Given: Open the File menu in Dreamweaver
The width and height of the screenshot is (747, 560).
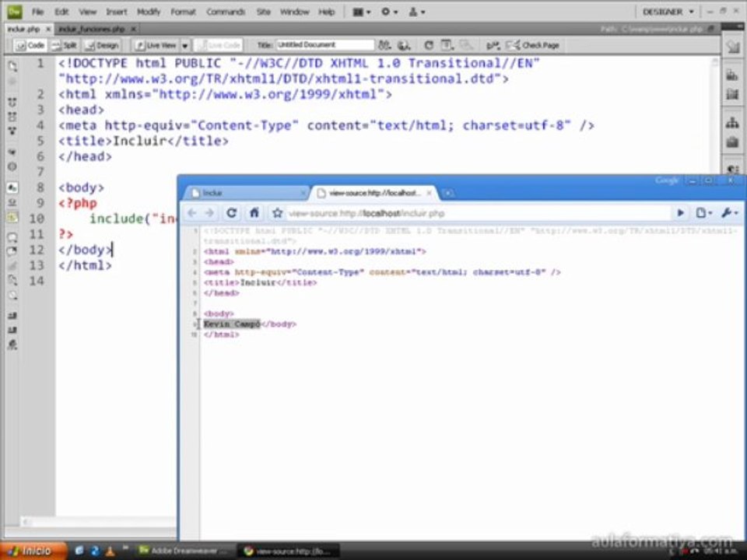Looking at the screenshot, I should pos(37,12).
